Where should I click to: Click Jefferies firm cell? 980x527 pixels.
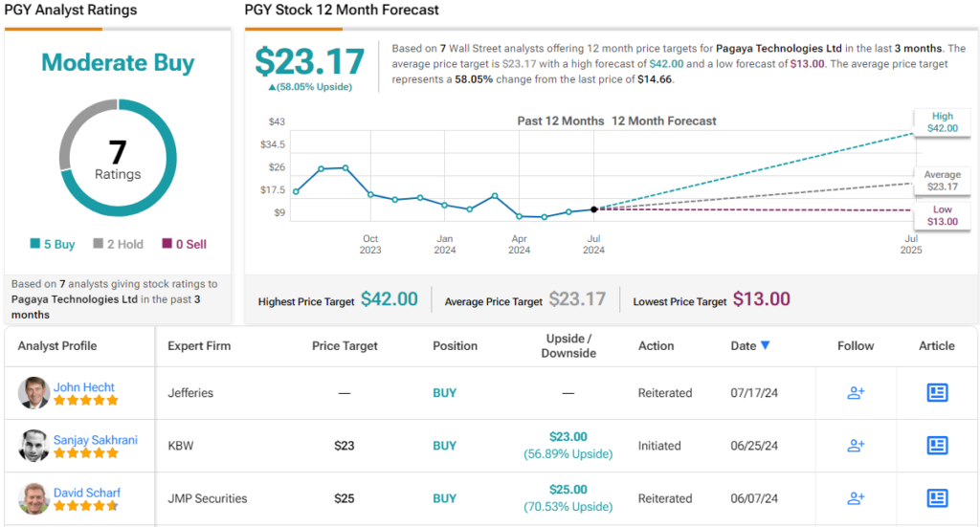tap(190, 393)
